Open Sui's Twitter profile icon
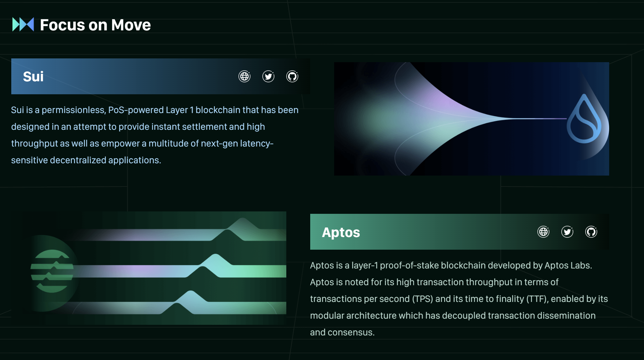 (269, 77)
